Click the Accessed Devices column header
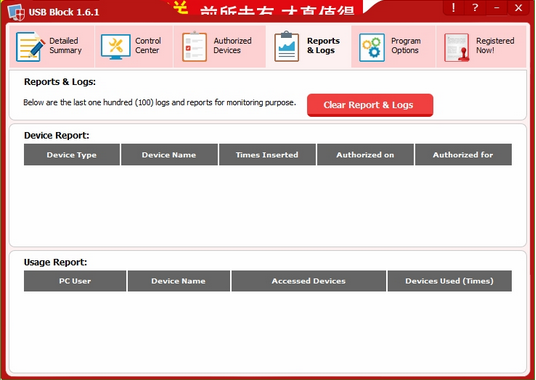This screenshot has height=380, width=536. click(309, 281)
